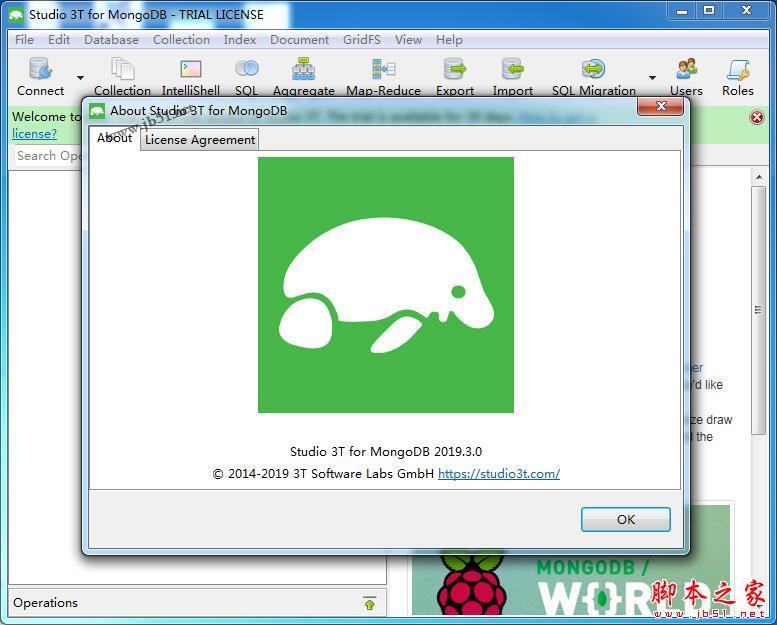Click the Connect toolbar icon
Viewport: 777px width, 625px height.
click(40, 76)
